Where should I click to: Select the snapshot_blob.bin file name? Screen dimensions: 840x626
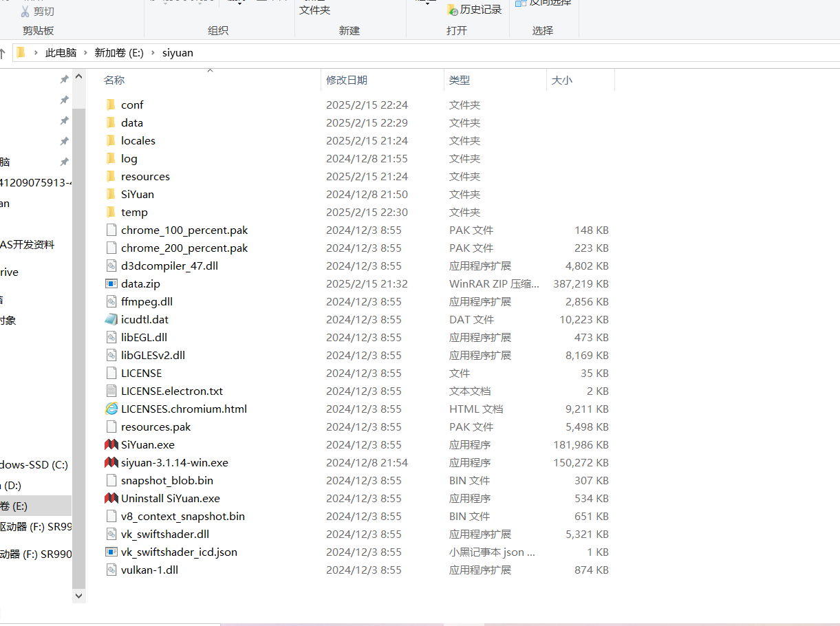(x=167, y=480)
